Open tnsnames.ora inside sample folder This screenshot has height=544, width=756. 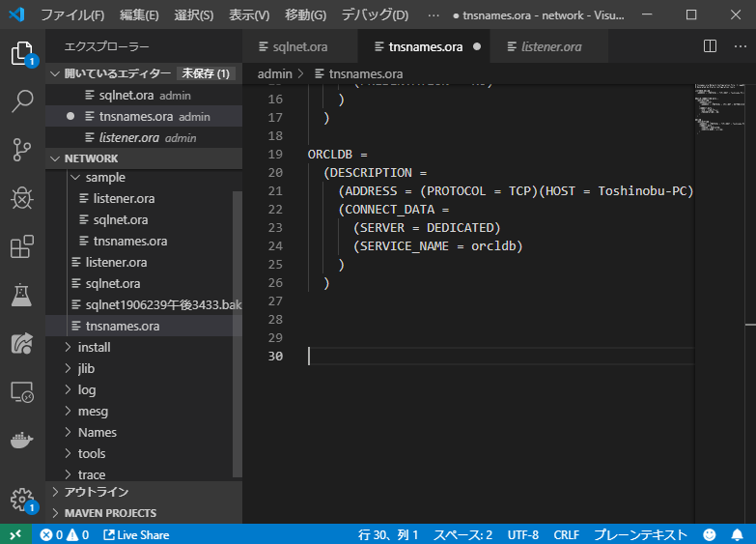tap(130, 241)
